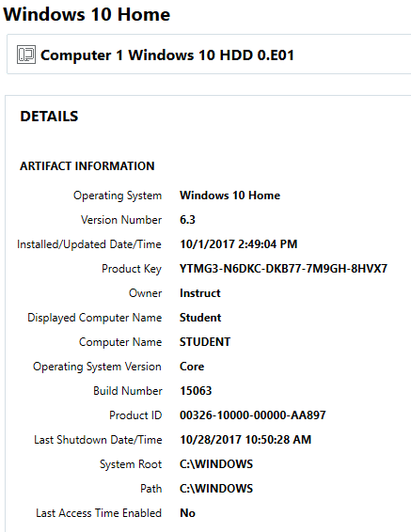Click the Last Access Time Enabled value No
411x532 pixels.
click(187, 513)
